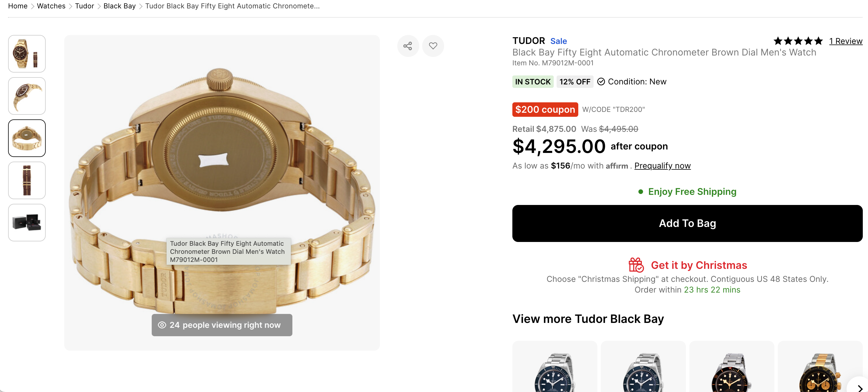868x392 pixels.
Task: Open Tudor breadcrumb link
Action: 84,6
